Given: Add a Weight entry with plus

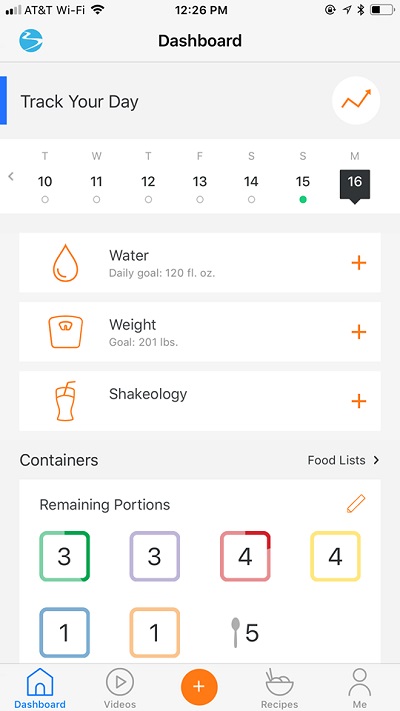Looking at the screenshot, I should click(358, 332).
